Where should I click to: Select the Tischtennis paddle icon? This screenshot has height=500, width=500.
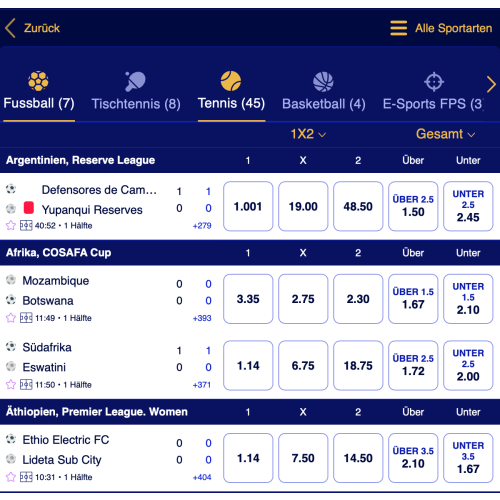pyautogui.click(x=135, y=81)
